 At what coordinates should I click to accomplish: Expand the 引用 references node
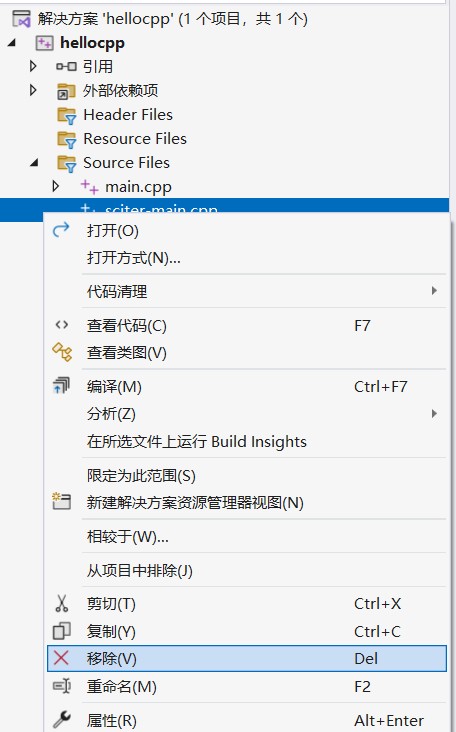point(33,66)
